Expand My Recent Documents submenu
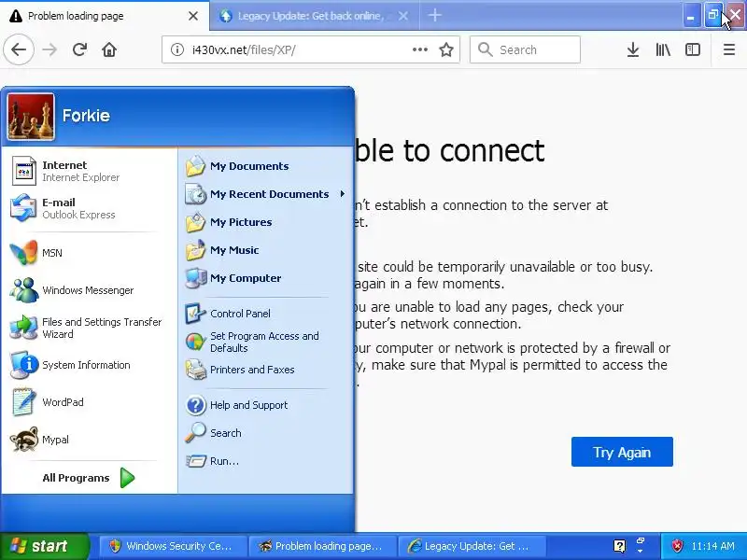This screenshot has width=747, height=560. tap(266, 194)
